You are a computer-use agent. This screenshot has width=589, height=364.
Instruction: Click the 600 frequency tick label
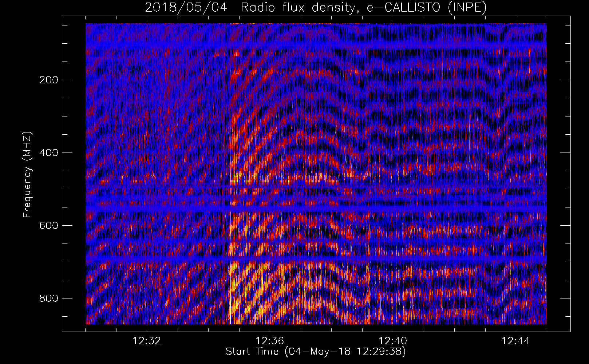click(49, 226)
